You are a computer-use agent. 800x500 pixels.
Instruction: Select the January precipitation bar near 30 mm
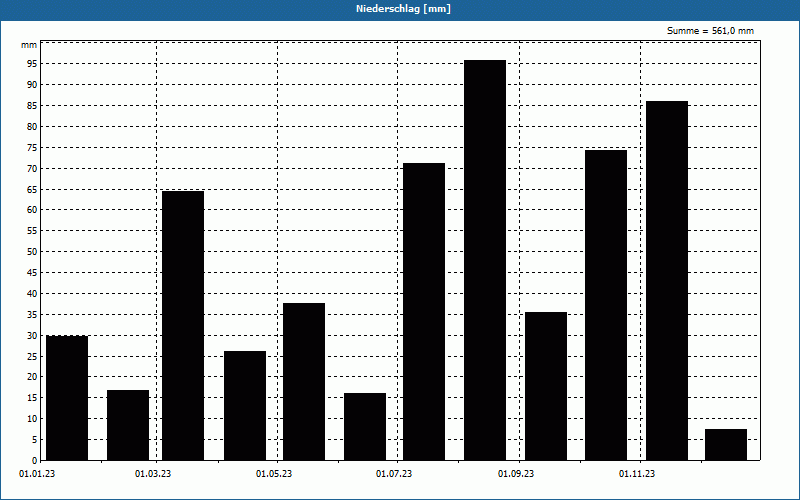coord(67,398)
